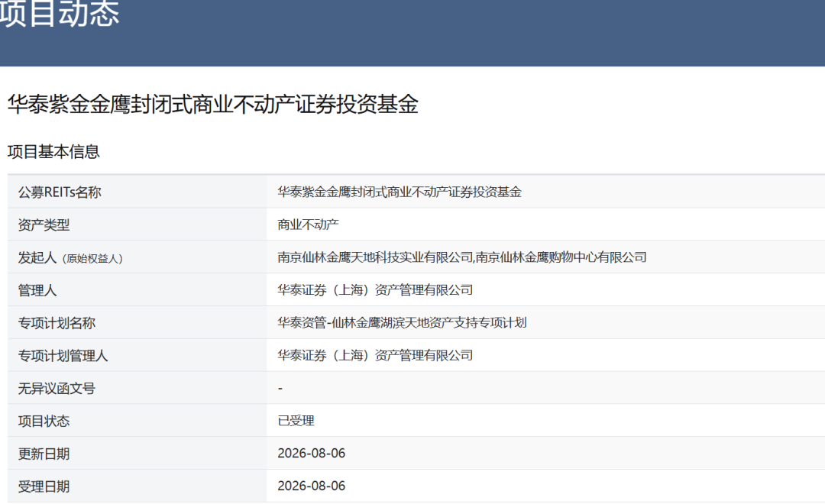Click the 受理日期 label
Screen dimensions: 825x504
(x=44, y=486)
